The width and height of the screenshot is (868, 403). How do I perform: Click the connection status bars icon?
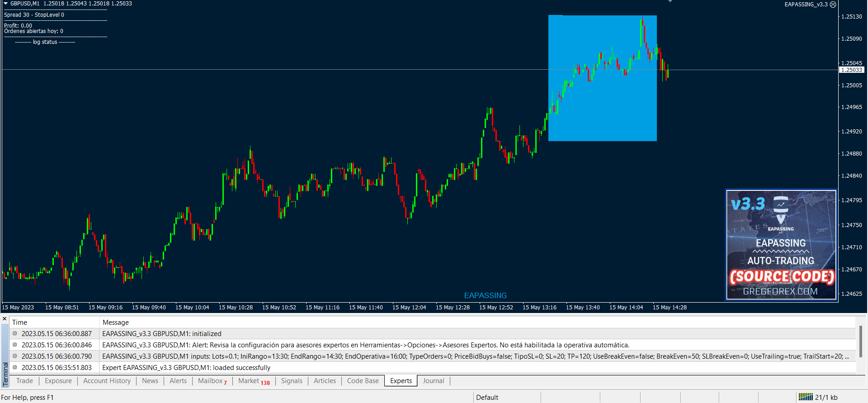coord(805,397)
